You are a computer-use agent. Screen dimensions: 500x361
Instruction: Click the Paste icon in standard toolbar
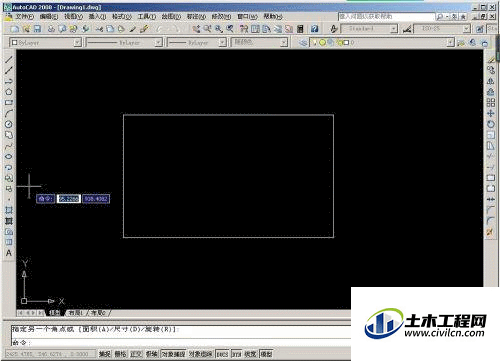[121, 29]
